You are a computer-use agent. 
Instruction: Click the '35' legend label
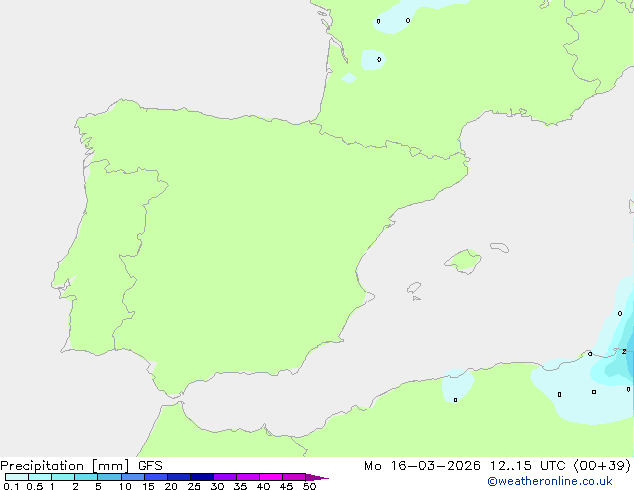240,486
